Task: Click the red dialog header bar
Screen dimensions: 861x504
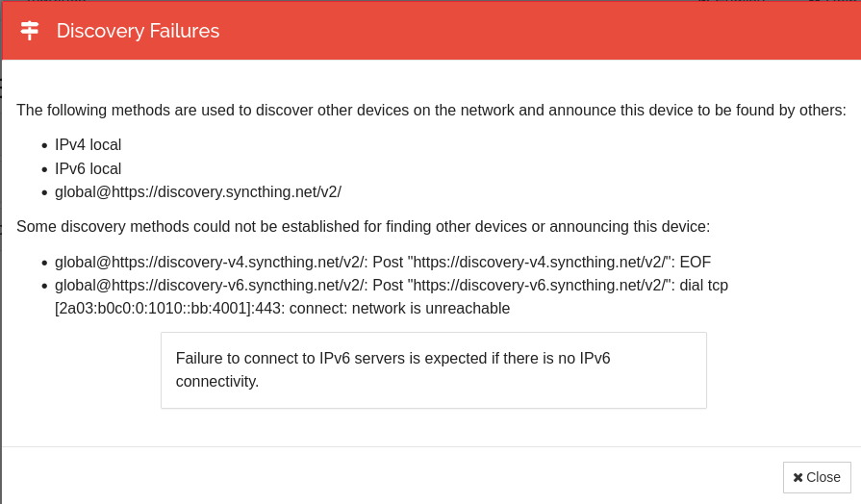Action: (x=432, y=31)
